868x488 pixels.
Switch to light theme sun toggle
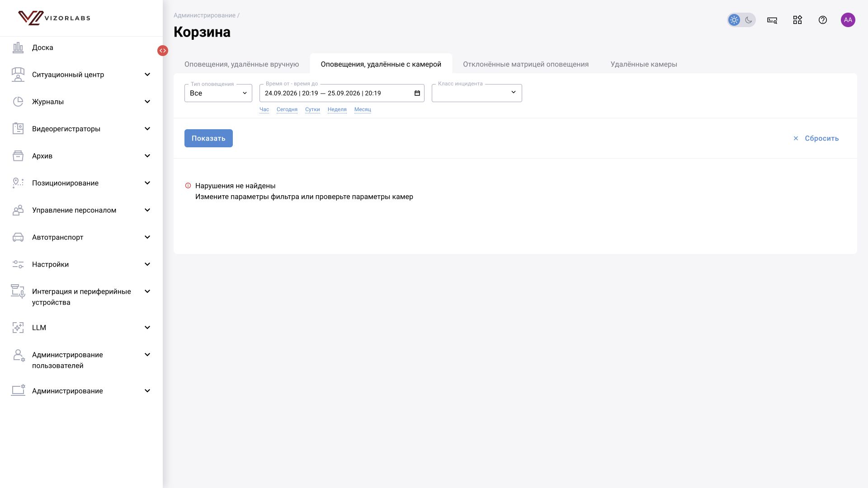tap(734, 20)
